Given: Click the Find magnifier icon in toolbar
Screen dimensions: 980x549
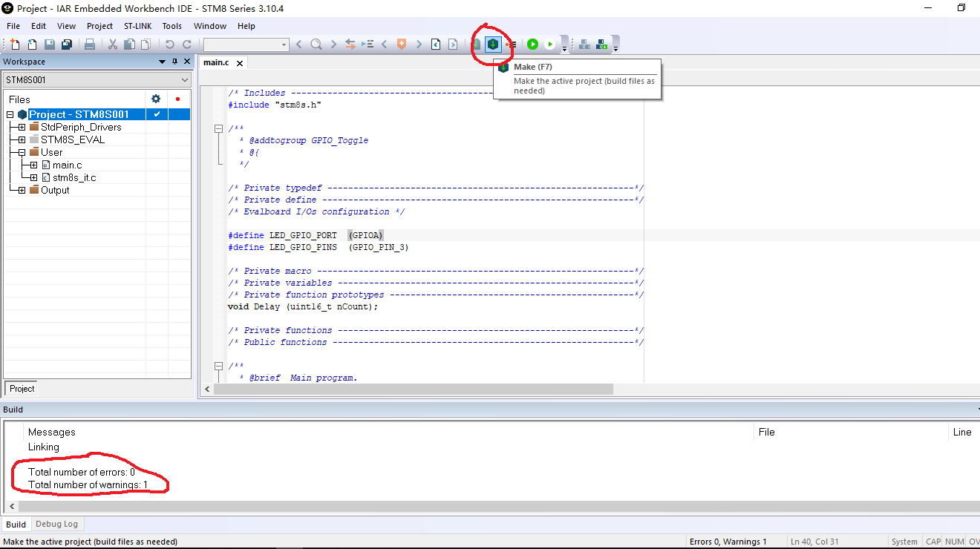Looking at the screenshot, I should [316, 45].
